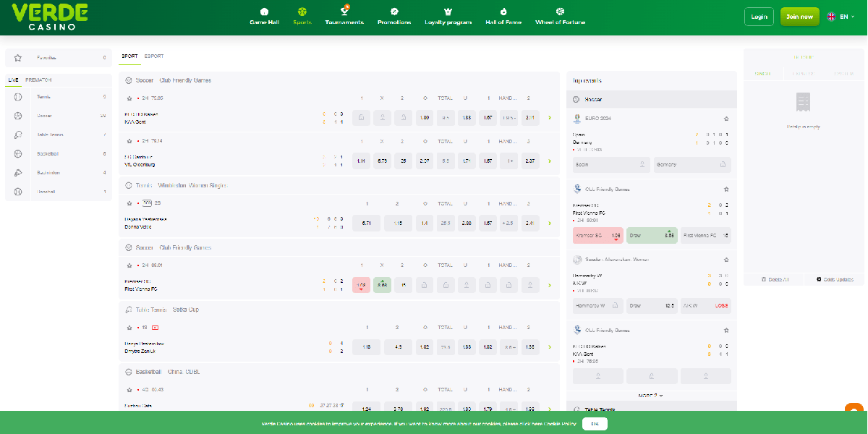Go to the Tournaments section
Screen dimensions: 868x434
[x=344, y=17]
